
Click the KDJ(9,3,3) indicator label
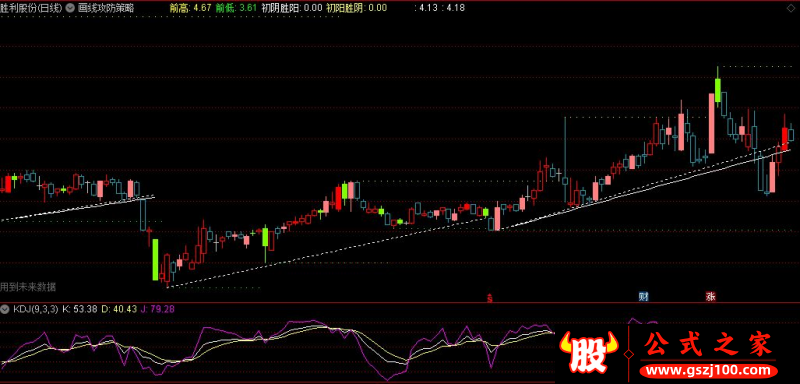pyautogui.click(x=36, y=309)
